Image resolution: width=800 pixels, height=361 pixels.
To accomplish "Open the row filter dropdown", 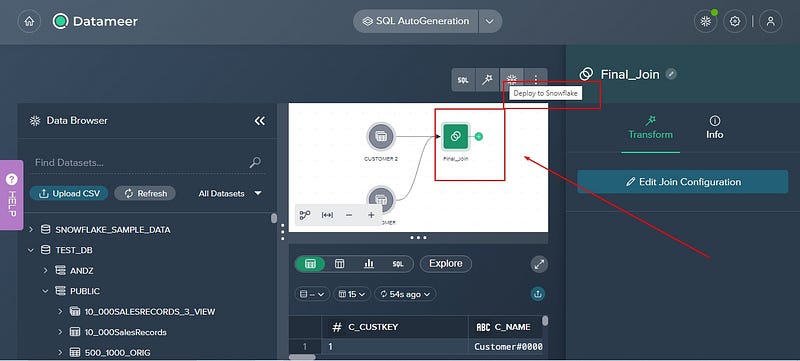I will click(x=312, y=294).
